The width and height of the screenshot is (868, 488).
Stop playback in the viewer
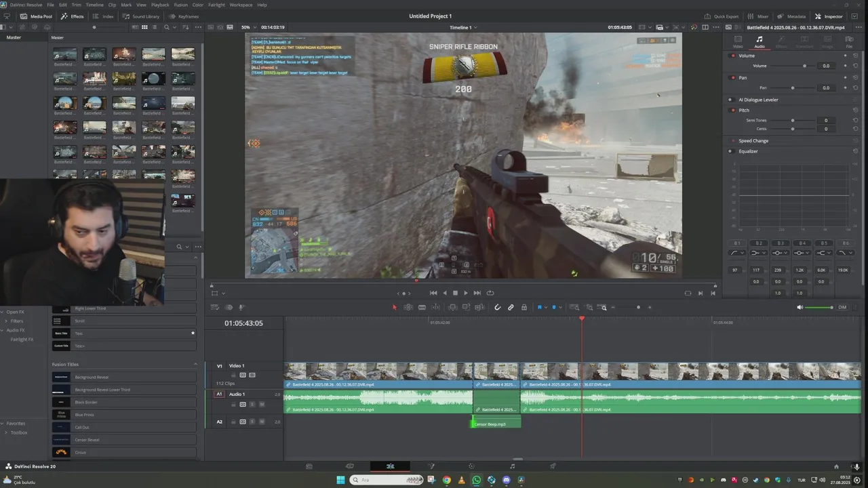coord(455,293)
